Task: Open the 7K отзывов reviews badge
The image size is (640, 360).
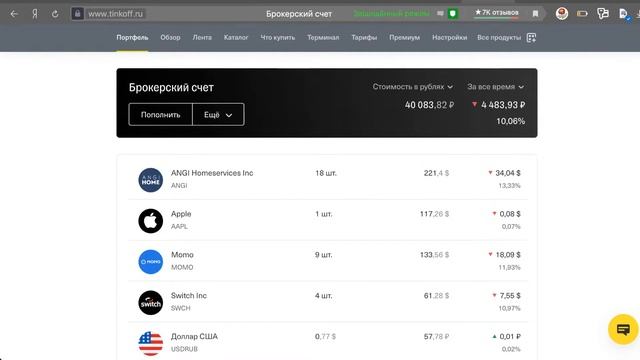Action: click(x=496, y=13)
